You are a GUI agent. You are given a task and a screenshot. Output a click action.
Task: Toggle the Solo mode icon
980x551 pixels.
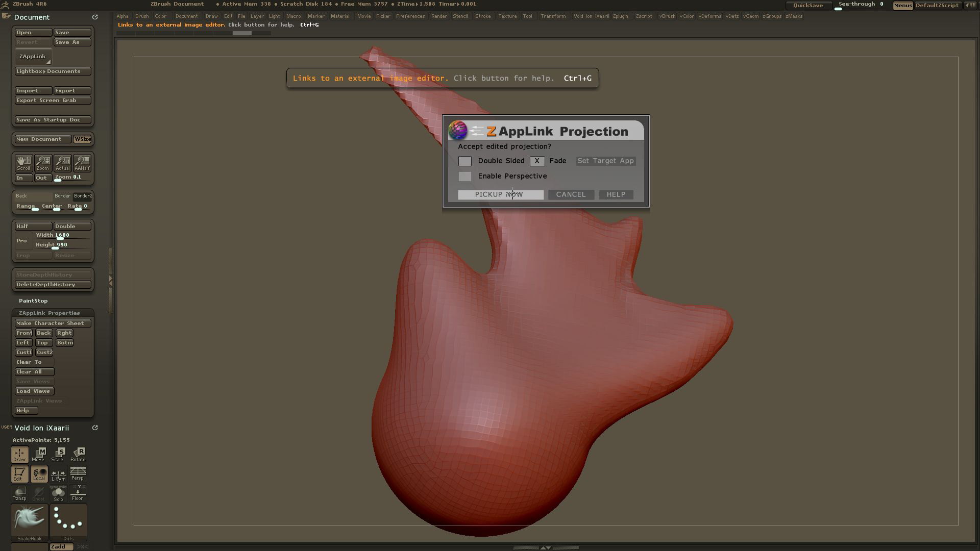[x=58, y=493]
